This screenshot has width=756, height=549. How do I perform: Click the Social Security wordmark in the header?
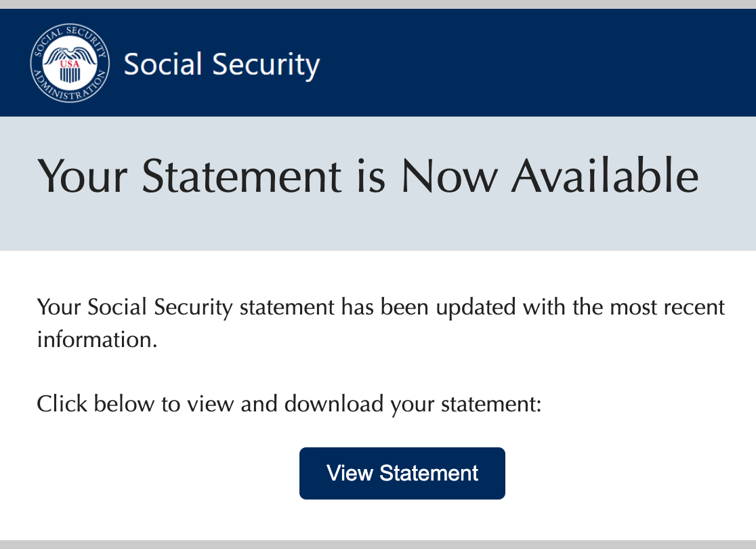pos(222,64)
